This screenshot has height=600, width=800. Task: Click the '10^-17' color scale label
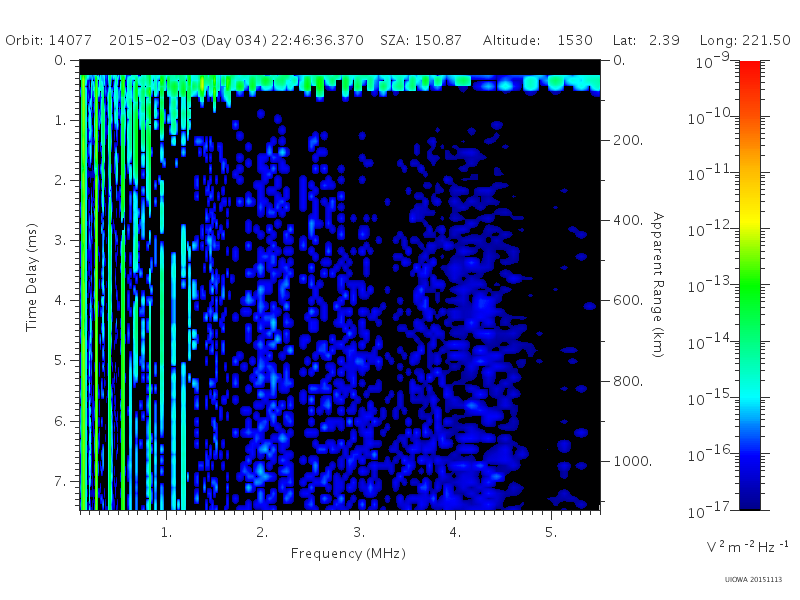coord(710,509)
